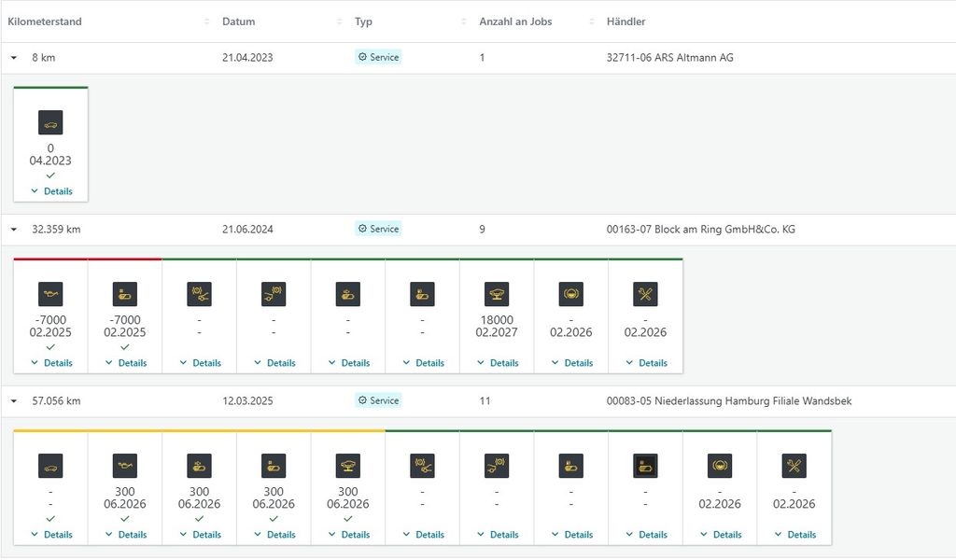Sort by the Kilometerstand column header
Viewport: 956px width, 560px height.
coord(45,21)
